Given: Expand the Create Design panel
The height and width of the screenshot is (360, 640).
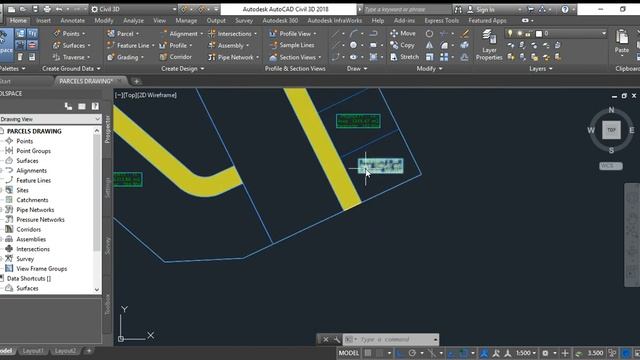Looking at the screenshot, I should 182,69.
